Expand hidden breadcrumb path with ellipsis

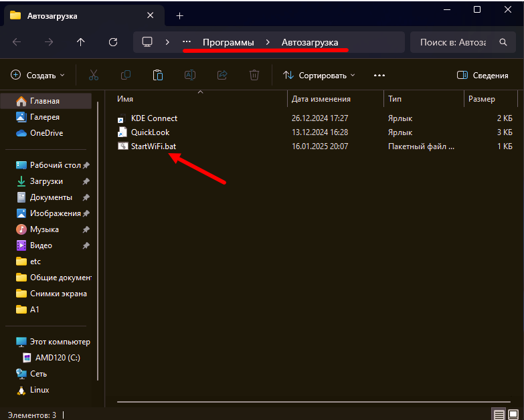click(x=187, y=42)
